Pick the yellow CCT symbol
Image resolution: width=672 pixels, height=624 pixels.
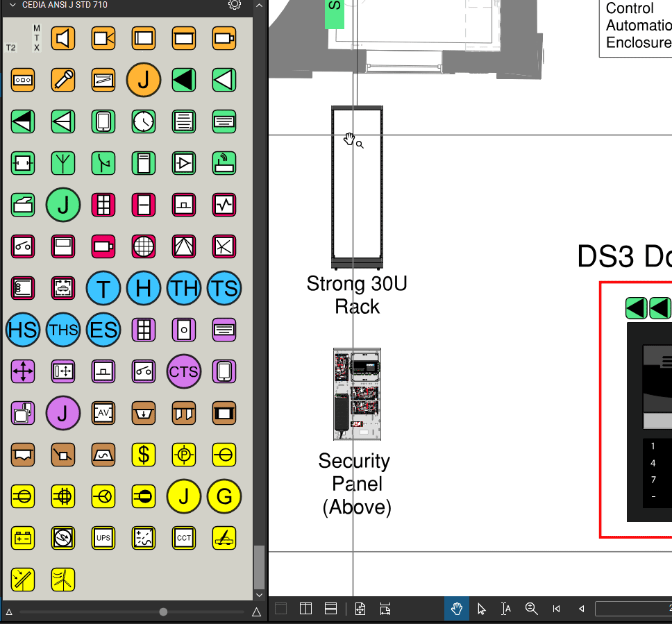click(x=184, y=538)
